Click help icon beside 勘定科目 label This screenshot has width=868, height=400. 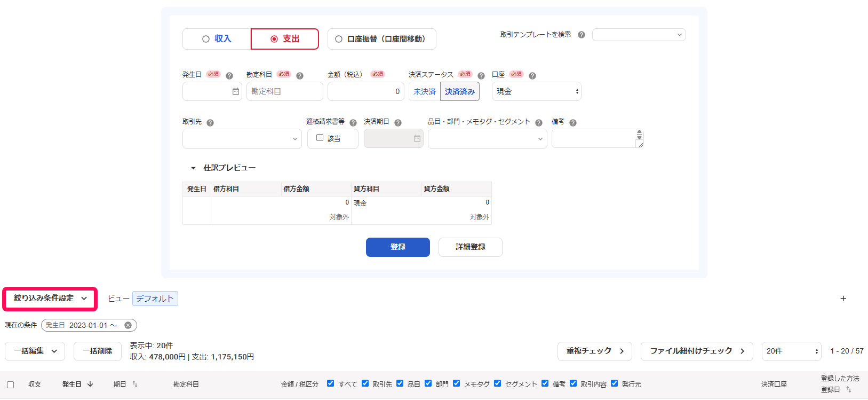pyautogui.click(x=300, y=75)
